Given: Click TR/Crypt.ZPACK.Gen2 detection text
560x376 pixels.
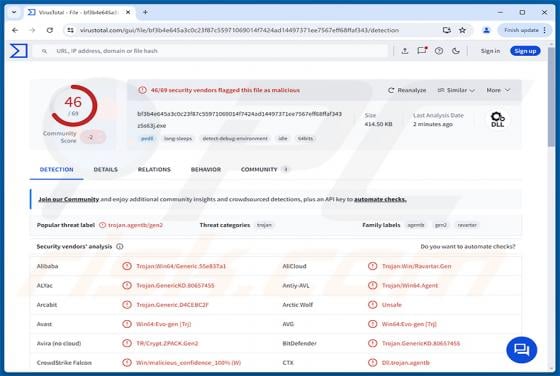Looking at the screenshot, I should pyautogui.click(x=167, y=343).
